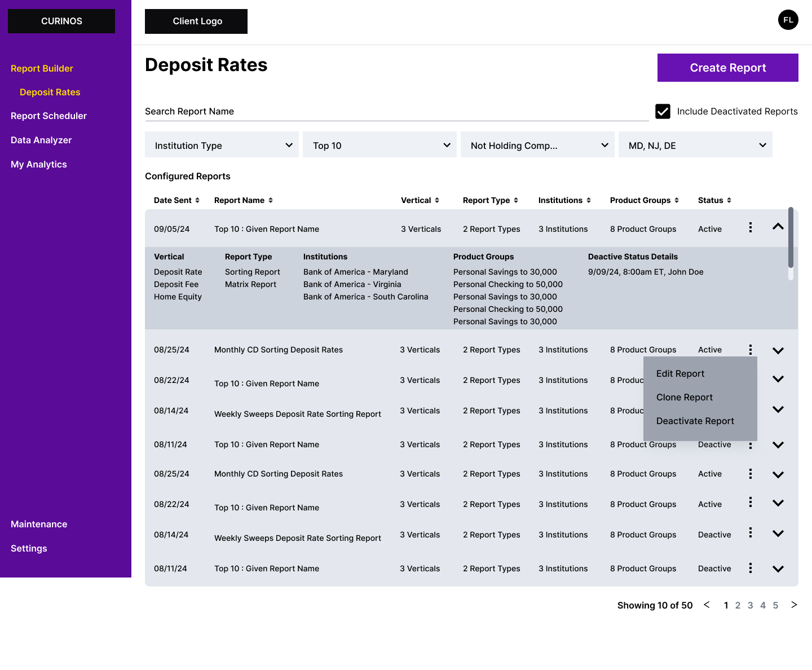
Task: Go to the next page of results
Action: pyautogui.click(x=794, y=605)
